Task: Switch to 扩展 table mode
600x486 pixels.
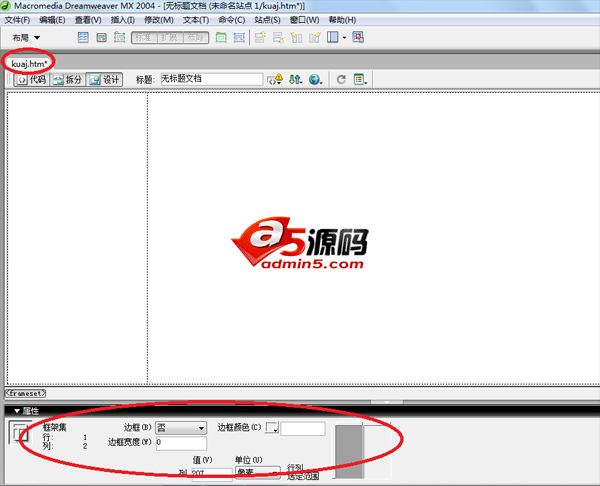Action: tap(170, 38)
